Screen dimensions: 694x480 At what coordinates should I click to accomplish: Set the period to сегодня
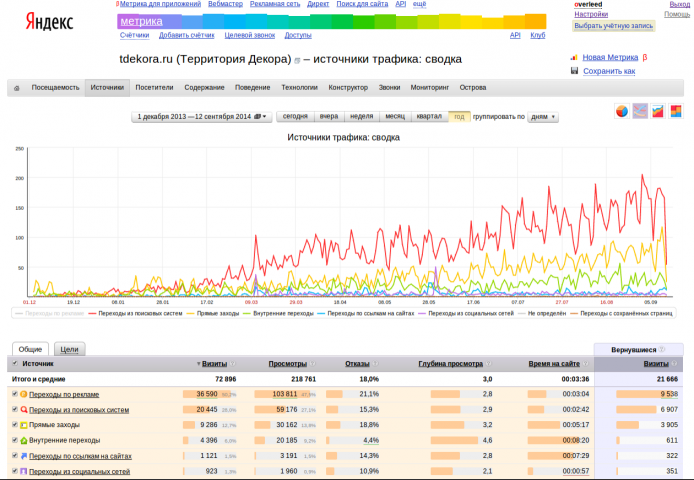pyautogui.click(x=295, y=116)
